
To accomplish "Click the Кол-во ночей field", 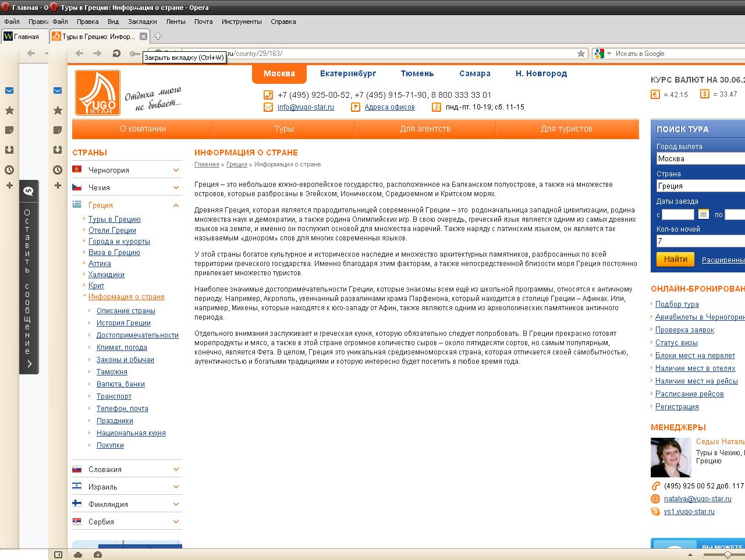I will (x=701, y=241).
